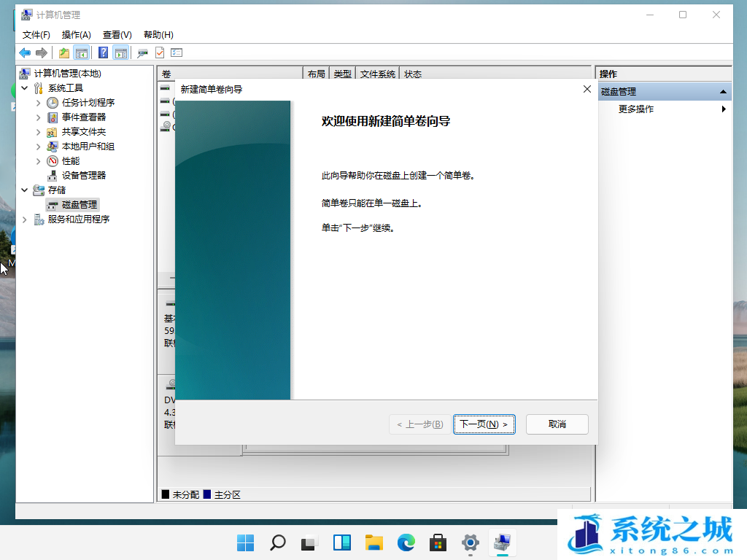Open the 查看(V) menu
Screen dimensions: 747x560
click(117, 35)
